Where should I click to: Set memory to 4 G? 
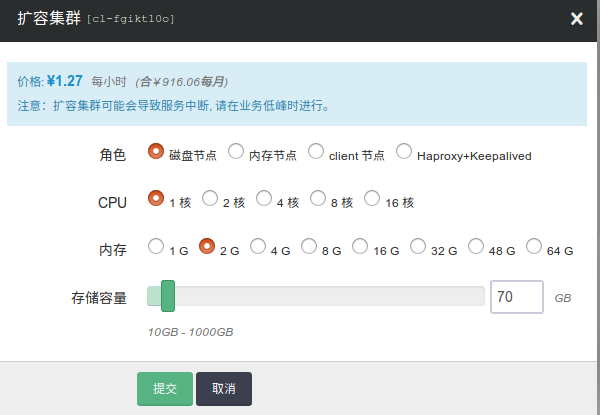tap(258, 246)
